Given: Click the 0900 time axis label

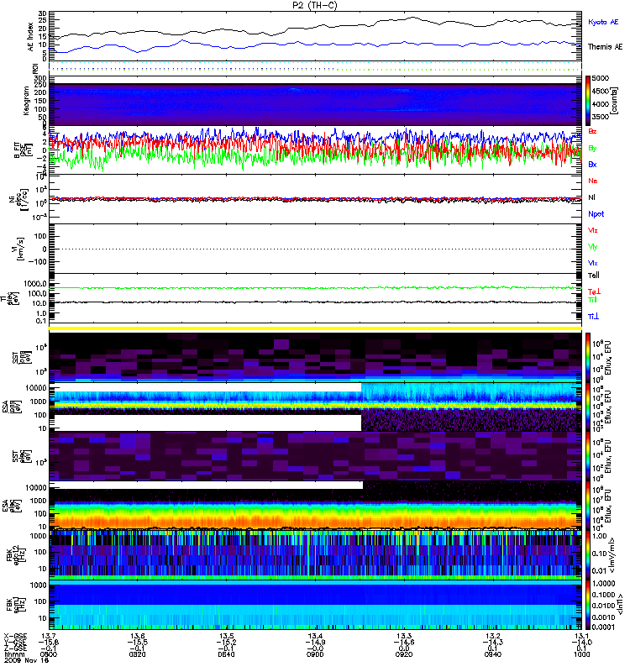Looking at the screenshot, I should coord(315,654).
